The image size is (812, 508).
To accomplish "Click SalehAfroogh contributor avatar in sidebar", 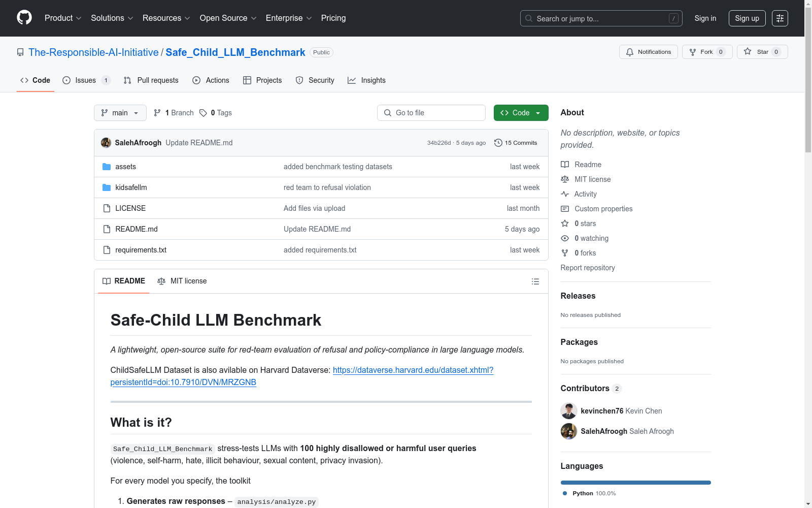I will [x=569, y=431].
